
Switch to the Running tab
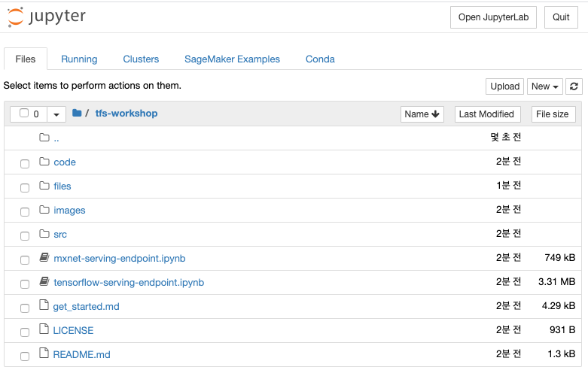79,59
